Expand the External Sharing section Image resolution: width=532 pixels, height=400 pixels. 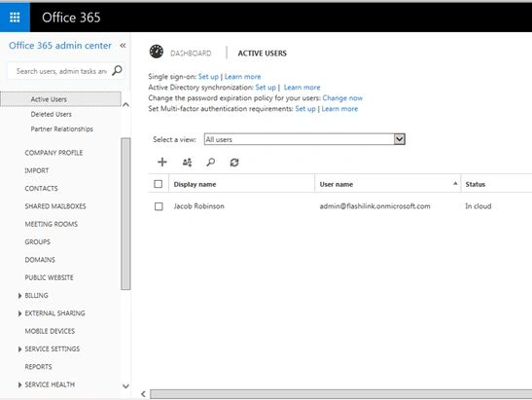(x=19, y=313)
